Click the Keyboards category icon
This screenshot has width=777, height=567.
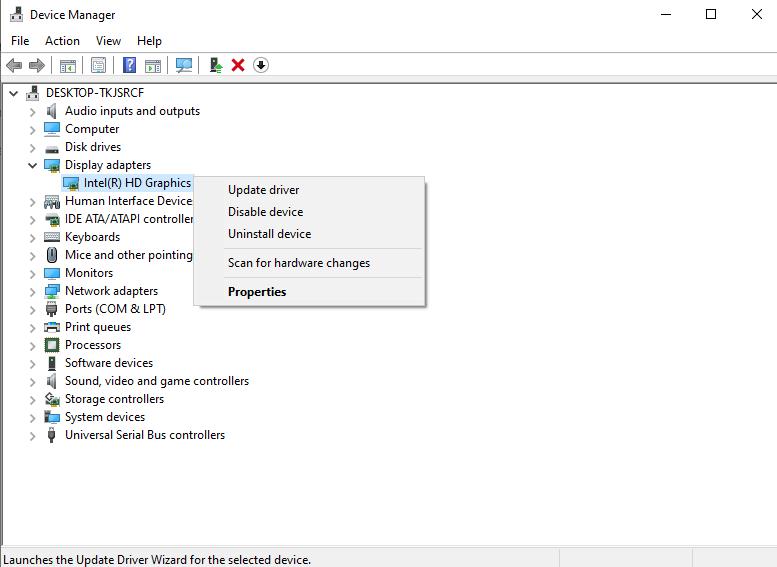[52, 237]
